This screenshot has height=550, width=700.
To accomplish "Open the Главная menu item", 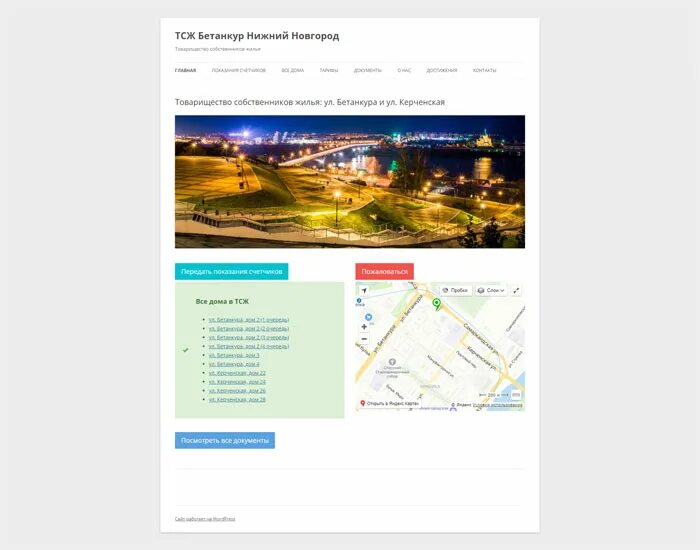I will [x=185, y=71].
